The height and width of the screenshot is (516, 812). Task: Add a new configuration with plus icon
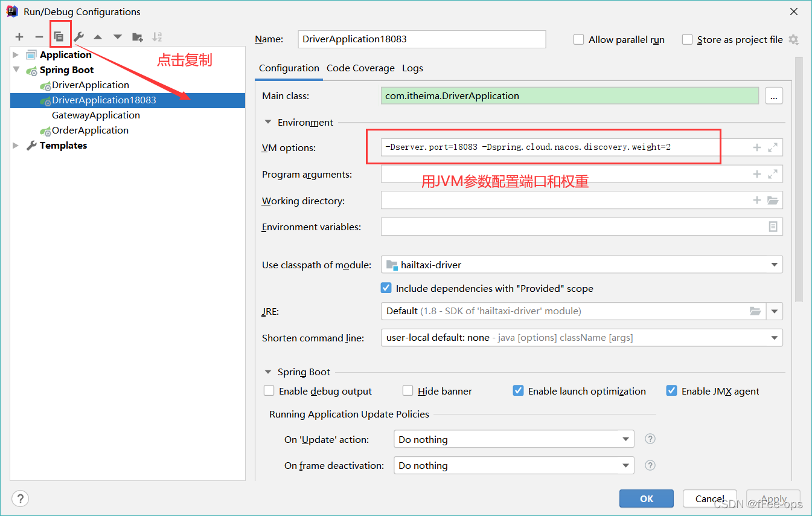pos(19,37)
